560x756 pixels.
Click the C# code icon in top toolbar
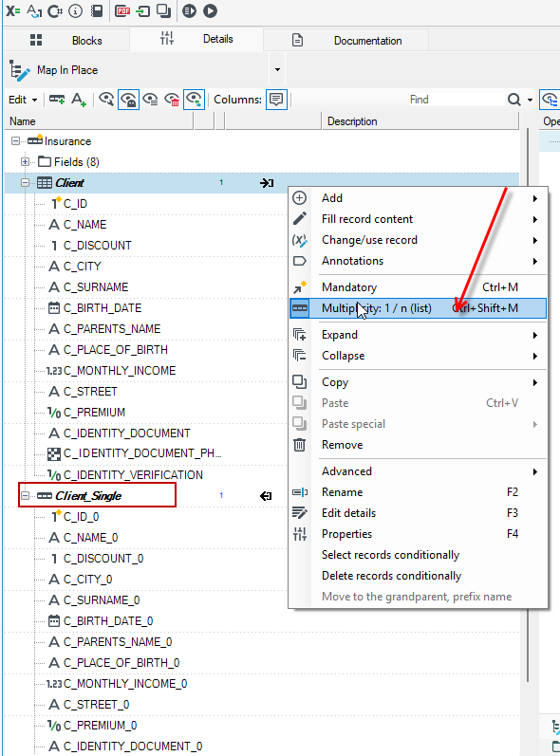(54, 10)
